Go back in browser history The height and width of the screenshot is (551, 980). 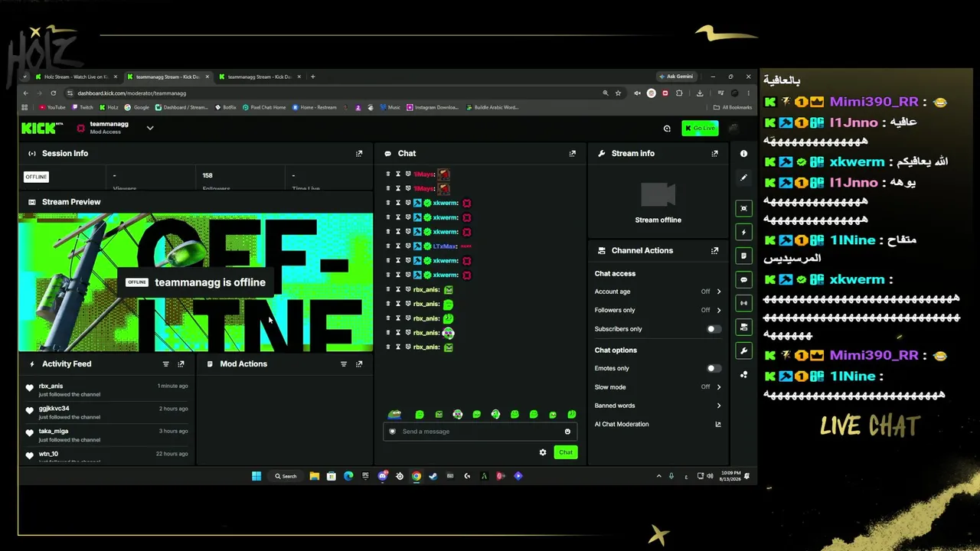pos(25,93)
